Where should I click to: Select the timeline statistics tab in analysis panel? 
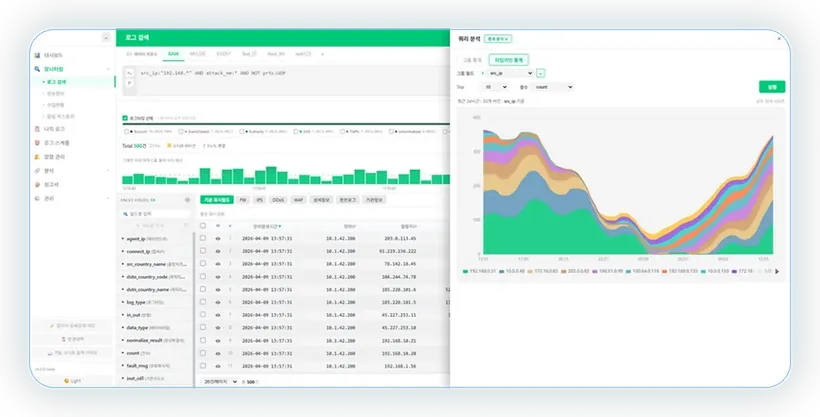click(509, 60)
